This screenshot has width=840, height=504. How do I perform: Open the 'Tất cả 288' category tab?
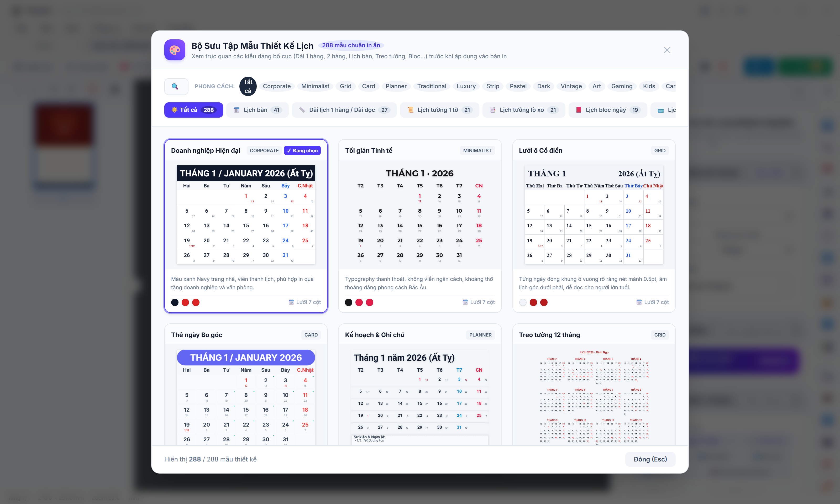(193, 110)
